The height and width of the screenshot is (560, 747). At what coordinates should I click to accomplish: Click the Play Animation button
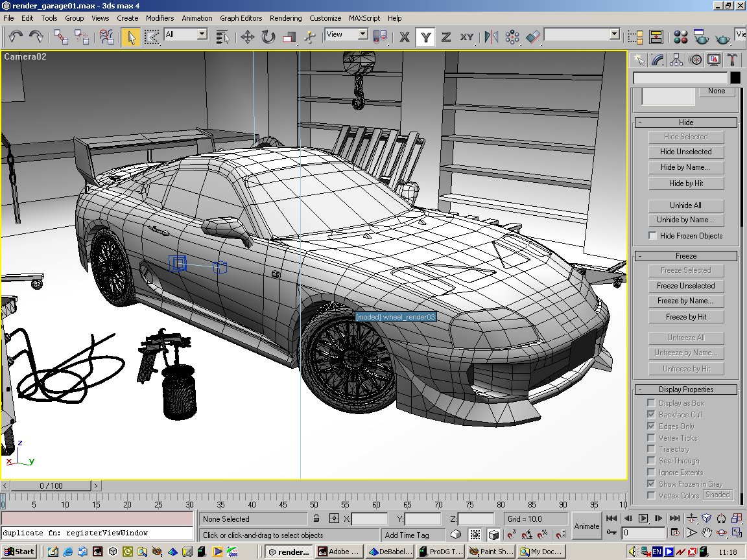point(643,519)
